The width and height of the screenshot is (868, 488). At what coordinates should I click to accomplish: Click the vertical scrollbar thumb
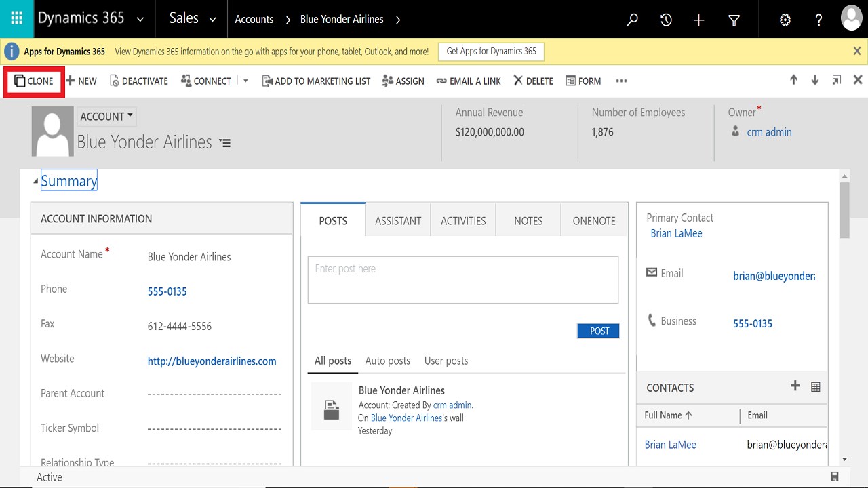coord(844,210)
